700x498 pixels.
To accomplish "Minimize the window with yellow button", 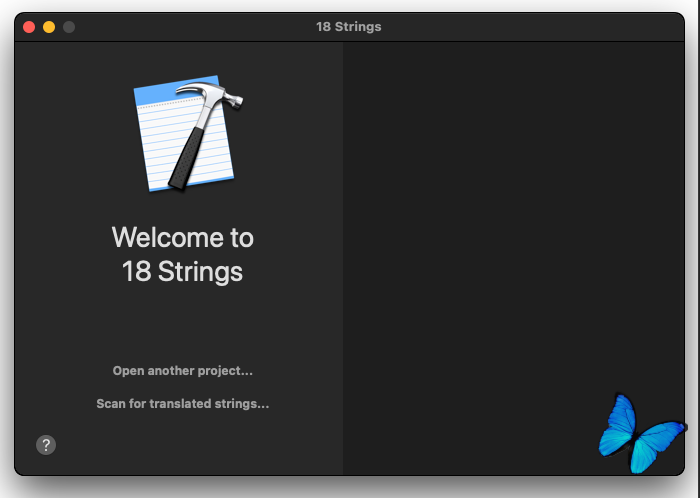I will (x=49, y=27).
